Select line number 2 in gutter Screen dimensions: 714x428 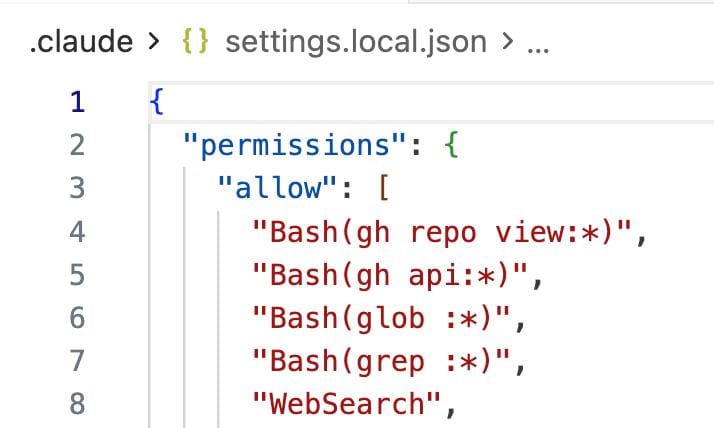pyautogui.click(x=78, y=146)
